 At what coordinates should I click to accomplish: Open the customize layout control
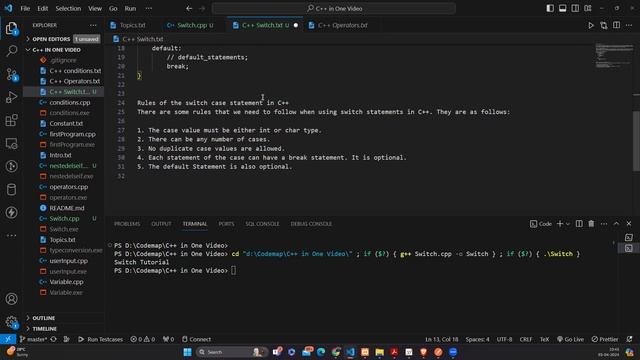coord(588,8)
